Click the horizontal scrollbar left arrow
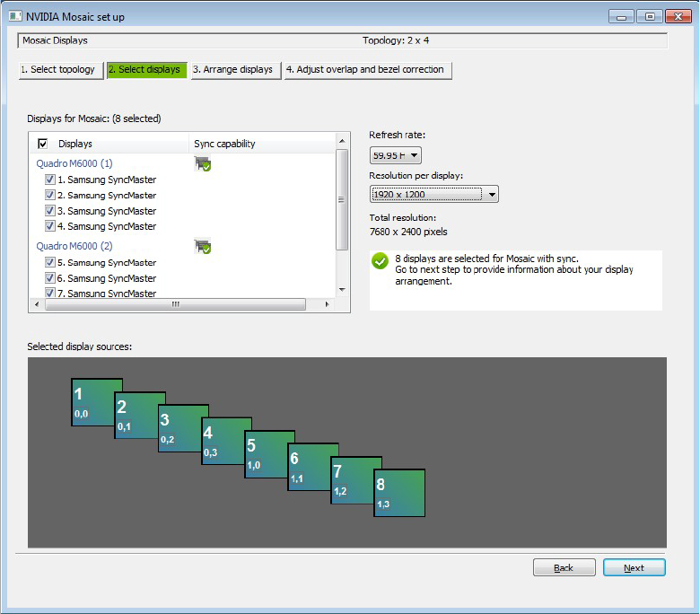700x614 pixels. point(37,304)
